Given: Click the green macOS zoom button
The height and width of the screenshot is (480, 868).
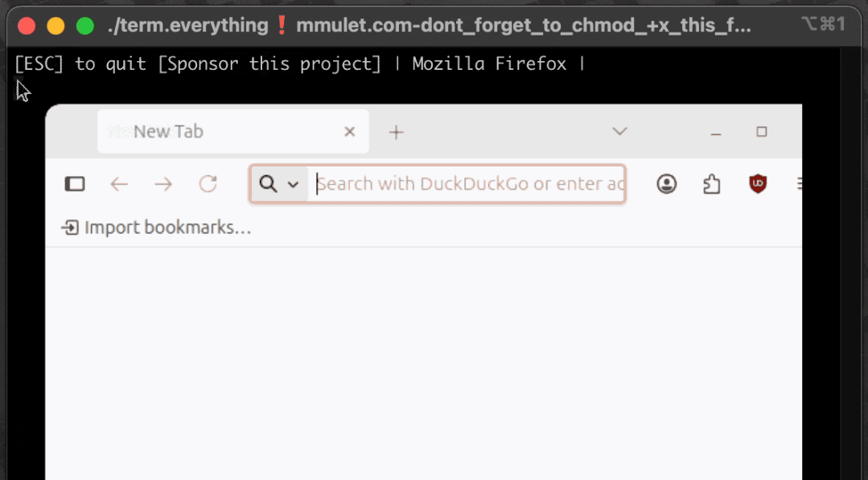Looking at the screenshot, I should pos(84,26).
